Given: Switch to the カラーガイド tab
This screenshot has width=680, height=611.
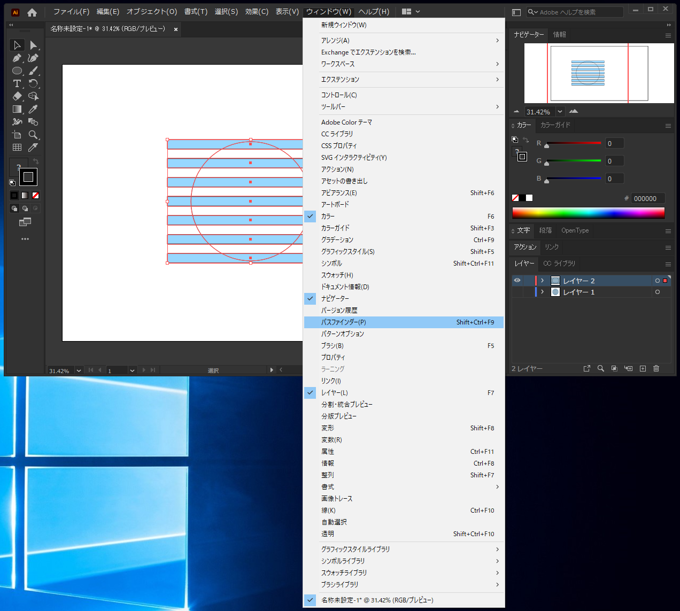Looking at the screenshot, I should click(x=555, y=125).
